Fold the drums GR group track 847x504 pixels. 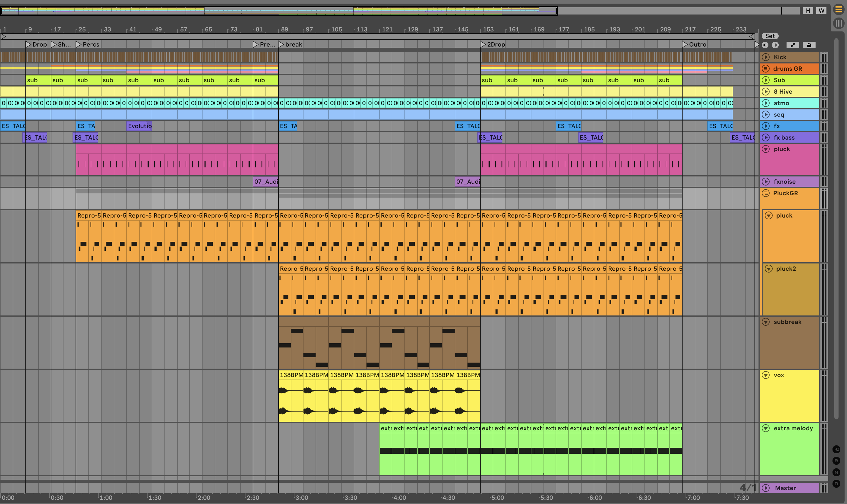coord(765,69)
